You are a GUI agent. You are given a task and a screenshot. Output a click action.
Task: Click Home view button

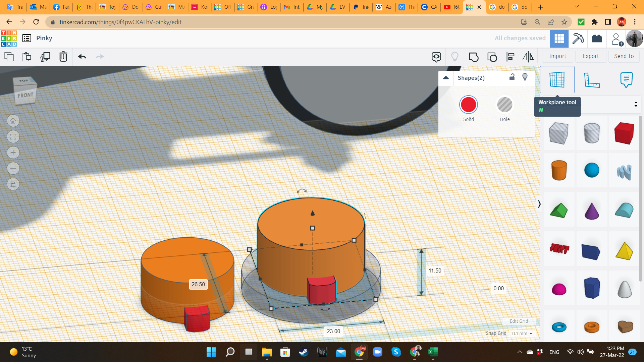pos(13,121)
